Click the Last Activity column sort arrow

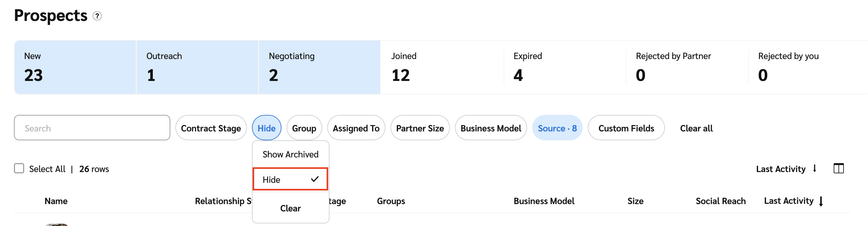821,201
